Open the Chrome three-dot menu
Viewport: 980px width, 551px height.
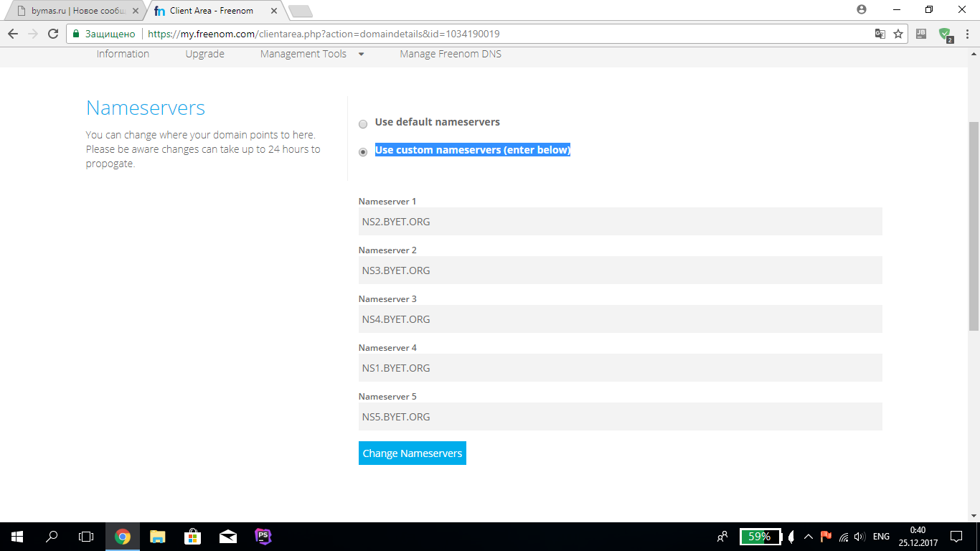click(x=967, y=34)
